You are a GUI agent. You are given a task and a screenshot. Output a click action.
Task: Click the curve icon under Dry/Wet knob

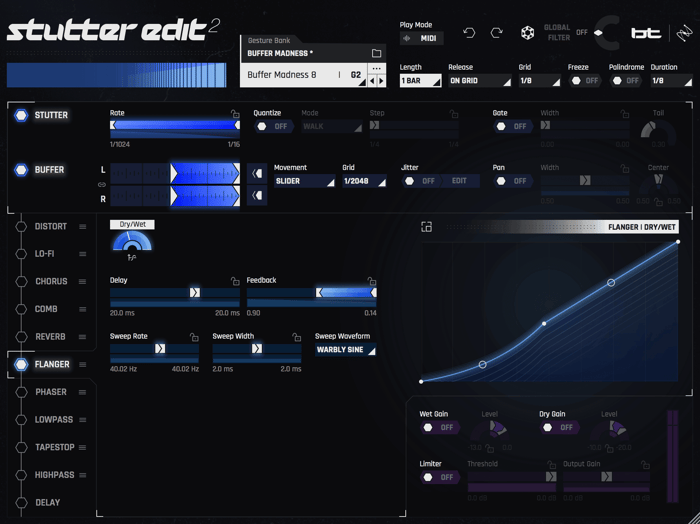pos(132,257)
